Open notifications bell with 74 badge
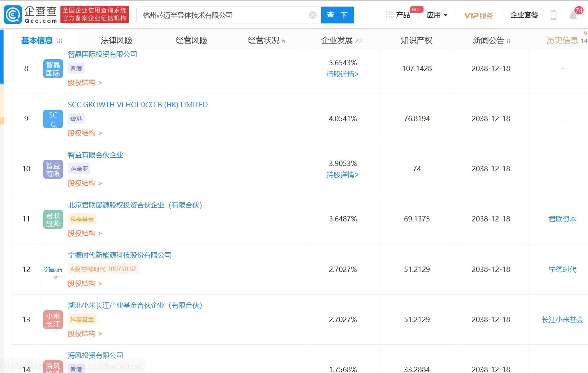The width and height of the screenshot is (588, 373). (x=573, y=16)
